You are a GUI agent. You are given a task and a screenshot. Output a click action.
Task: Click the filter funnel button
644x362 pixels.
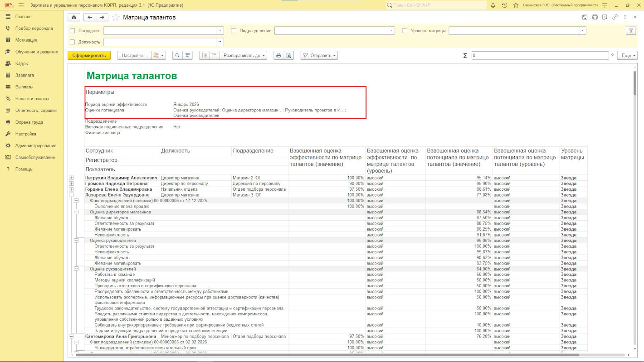630,30
